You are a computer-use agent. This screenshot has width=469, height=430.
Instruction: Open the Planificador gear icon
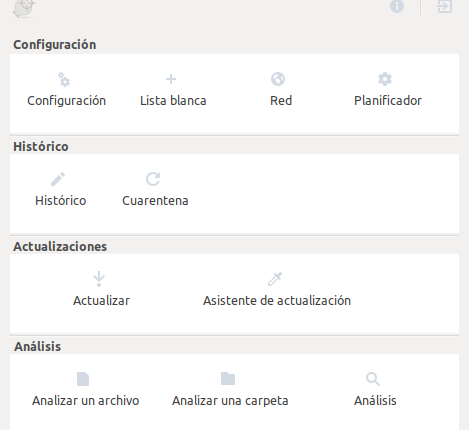385,79
